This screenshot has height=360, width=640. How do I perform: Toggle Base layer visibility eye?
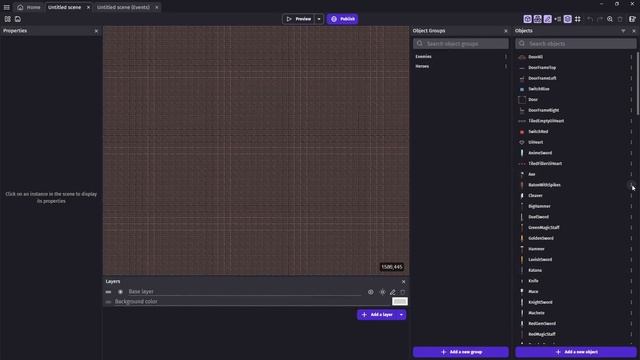pos(371,292)
